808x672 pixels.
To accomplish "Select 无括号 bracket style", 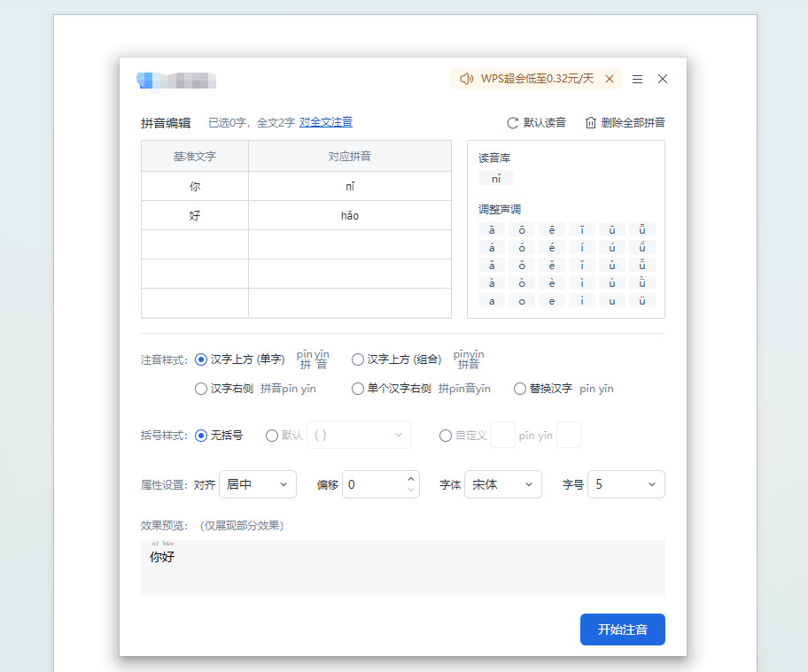I will [x=201, y=436].
